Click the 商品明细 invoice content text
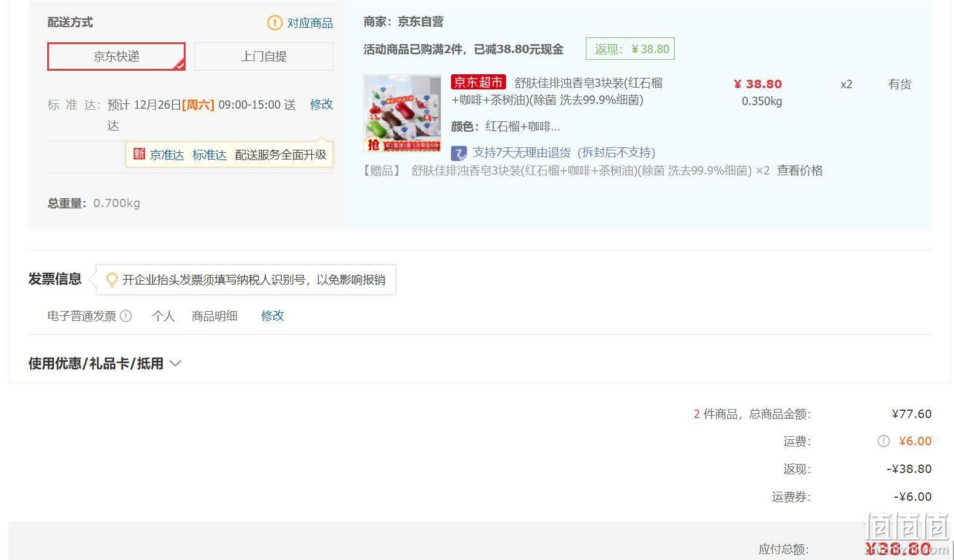The height and width of the screenshot is (560, 954). (215, 316)
